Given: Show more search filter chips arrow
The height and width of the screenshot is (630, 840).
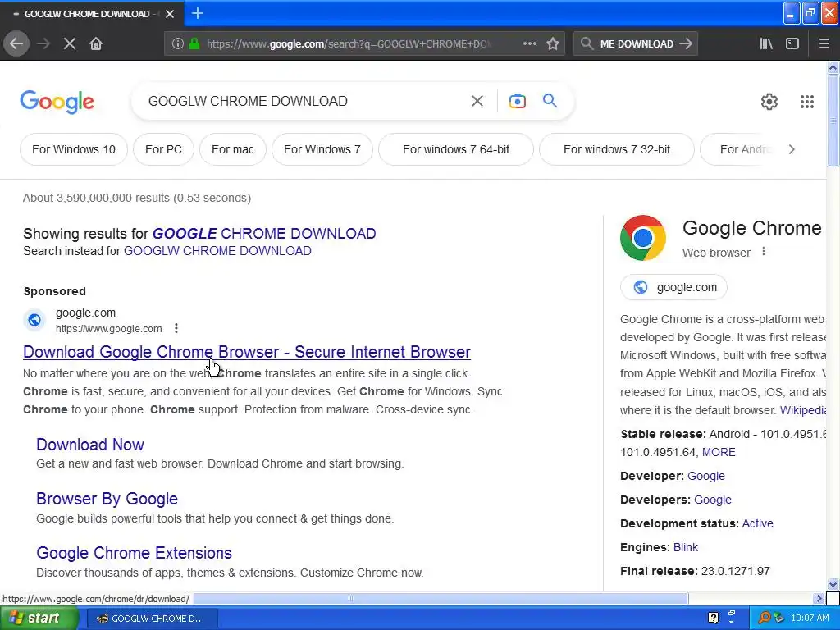Looking at the screenshot, I should pyautogui.click(x=792, y=149).
